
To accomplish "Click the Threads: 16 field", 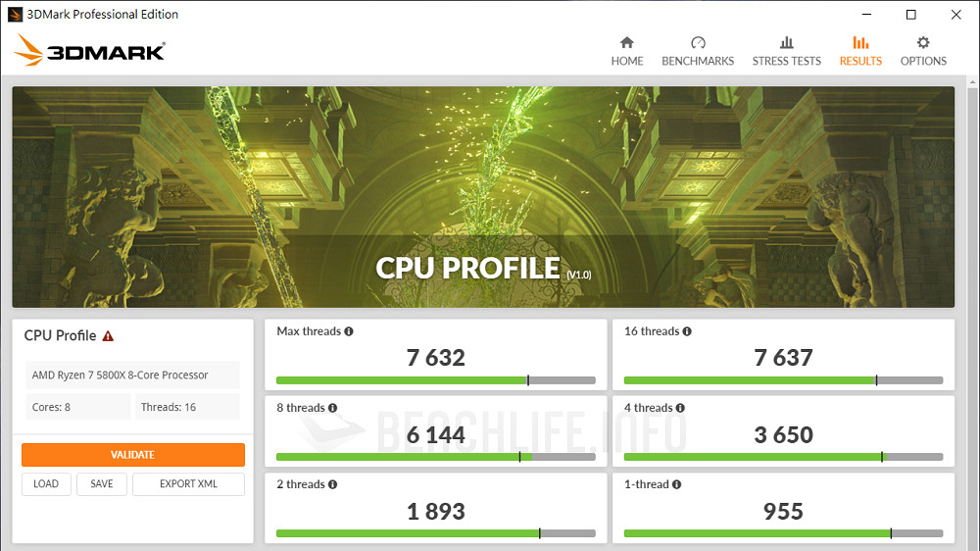I will click(187, 407).
